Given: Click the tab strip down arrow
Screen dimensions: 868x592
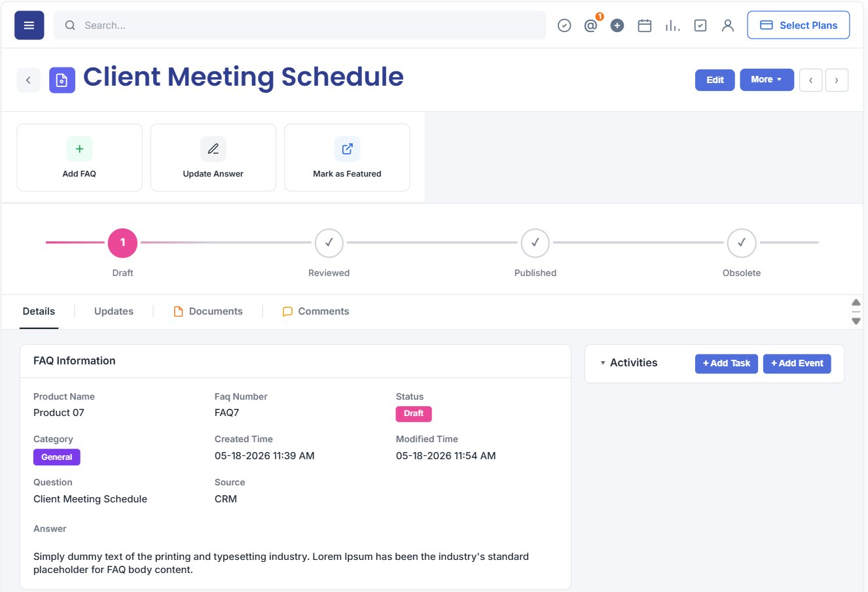Looking at the screenshot, I should pos(856,321).
